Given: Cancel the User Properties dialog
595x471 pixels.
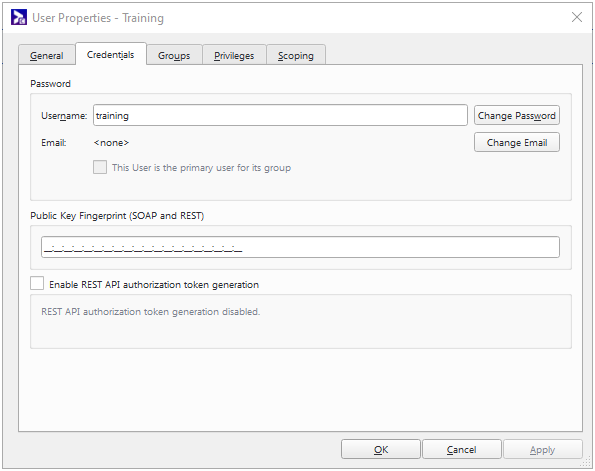Looking at the screenshot, I should 461,449.
